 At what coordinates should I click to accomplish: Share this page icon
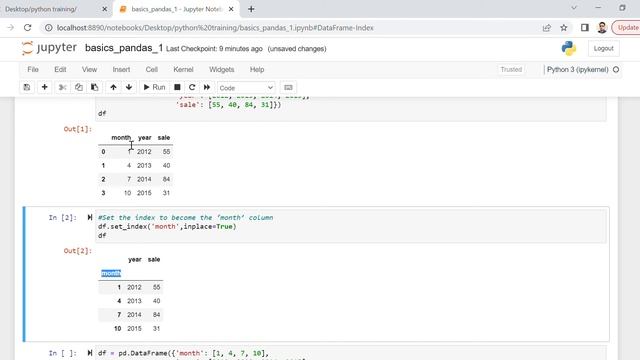click(547, 28)
